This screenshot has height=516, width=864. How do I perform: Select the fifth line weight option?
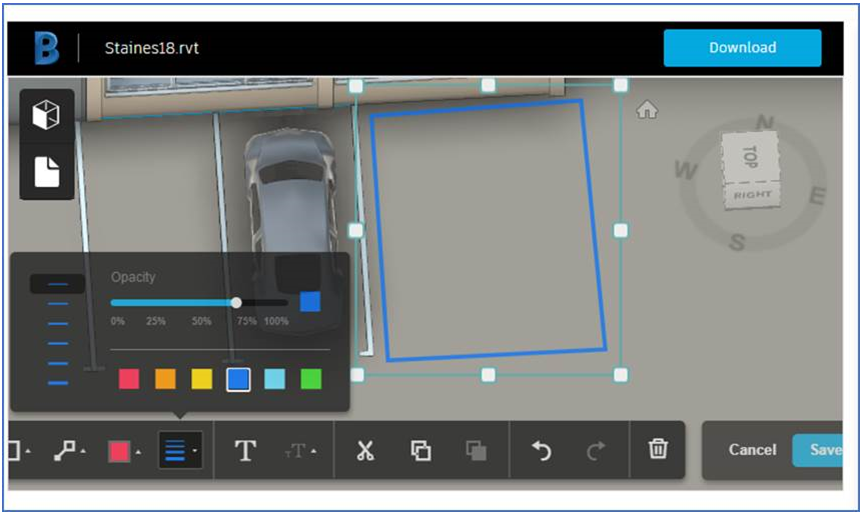(x=58, y=363)
